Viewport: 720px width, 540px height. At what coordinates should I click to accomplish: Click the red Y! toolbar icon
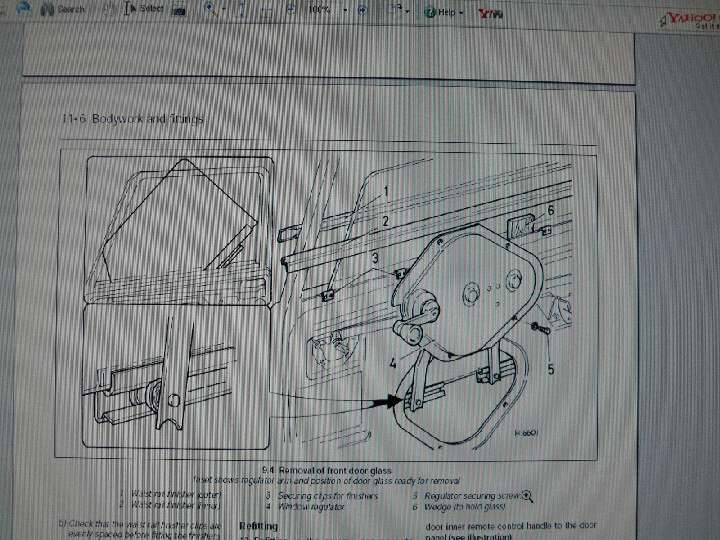(x=490, y=13)
